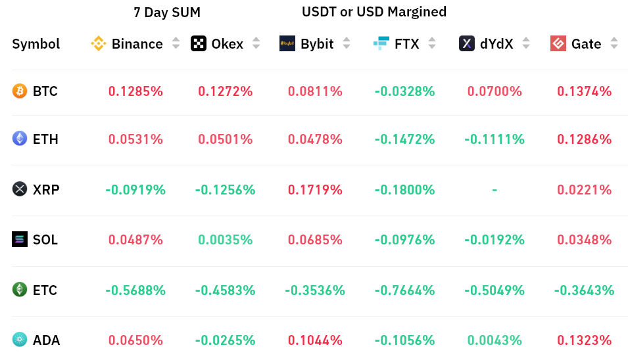Open the ADA symbol link
This screenshot has width=628, height=364.
click(46, 340)
